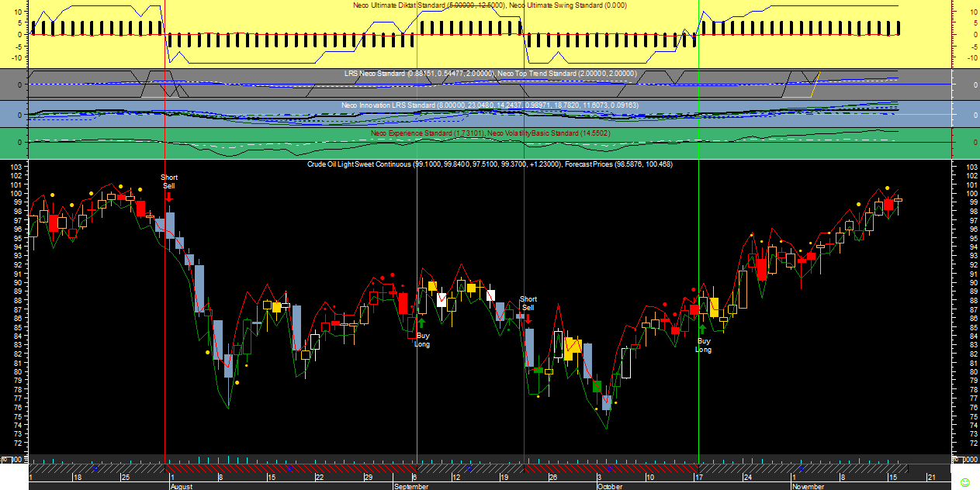Select the red vertical line at August 1
This screenshot has height=490, width=980.
(164, 233)
